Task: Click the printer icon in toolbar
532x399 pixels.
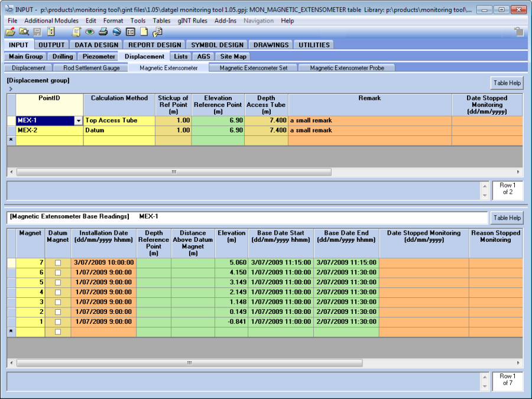Action: coord(103,32)
